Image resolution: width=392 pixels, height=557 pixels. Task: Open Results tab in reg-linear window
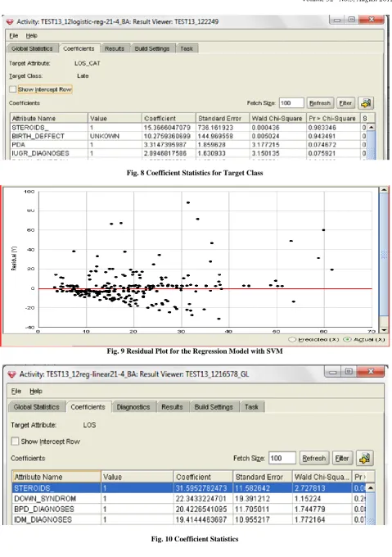[172, 407]
